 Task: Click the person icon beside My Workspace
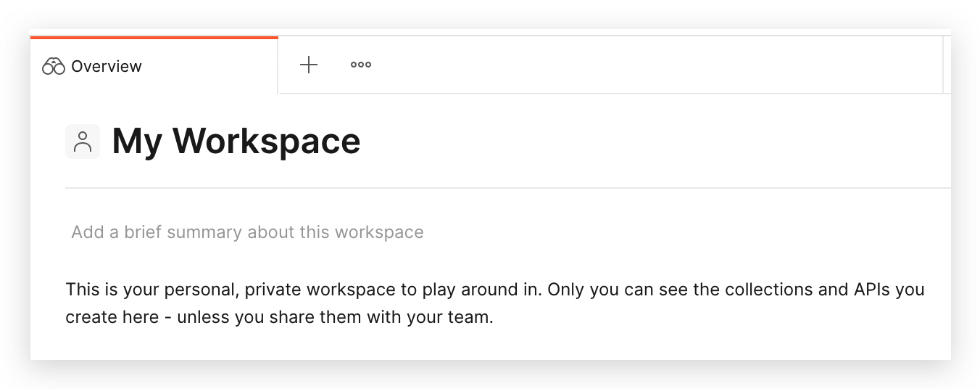coord(83,142)
